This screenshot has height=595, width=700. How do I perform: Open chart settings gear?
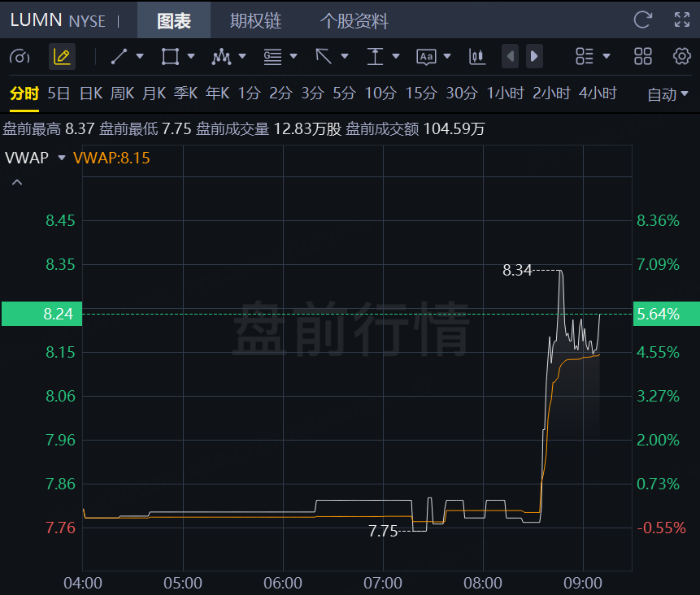coord(681,57)
